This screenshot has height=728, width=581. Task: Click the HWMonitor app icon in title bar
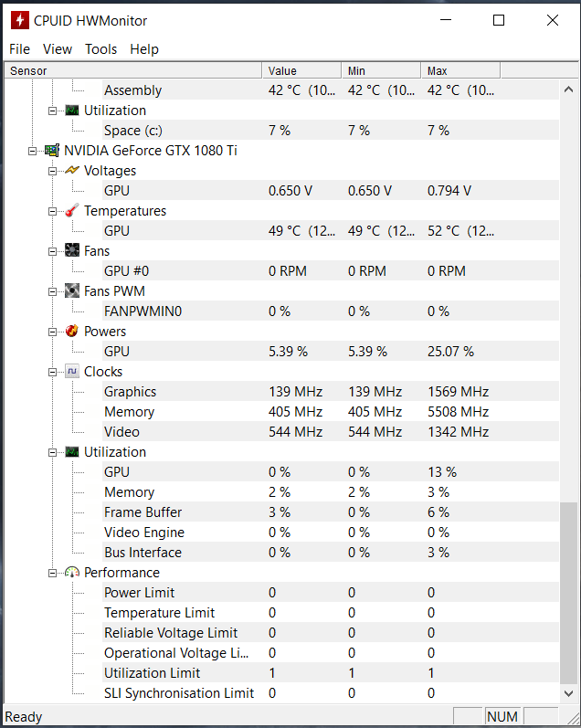click(x=17, y=20)
